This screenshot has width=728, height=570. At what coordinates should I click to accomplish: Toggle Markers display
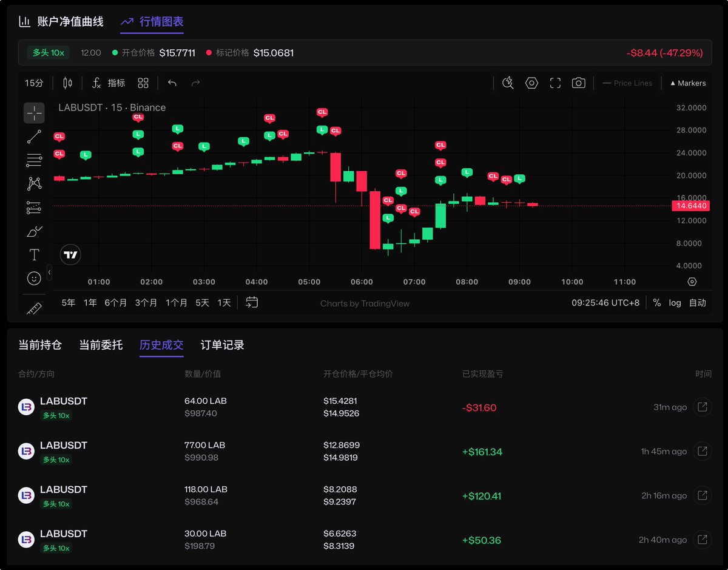pos(688,83)
